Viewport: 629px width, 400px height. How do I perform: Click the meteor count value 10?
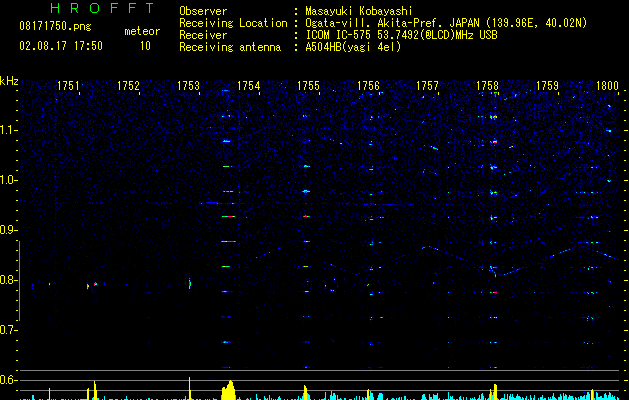(x=145, y=46)
